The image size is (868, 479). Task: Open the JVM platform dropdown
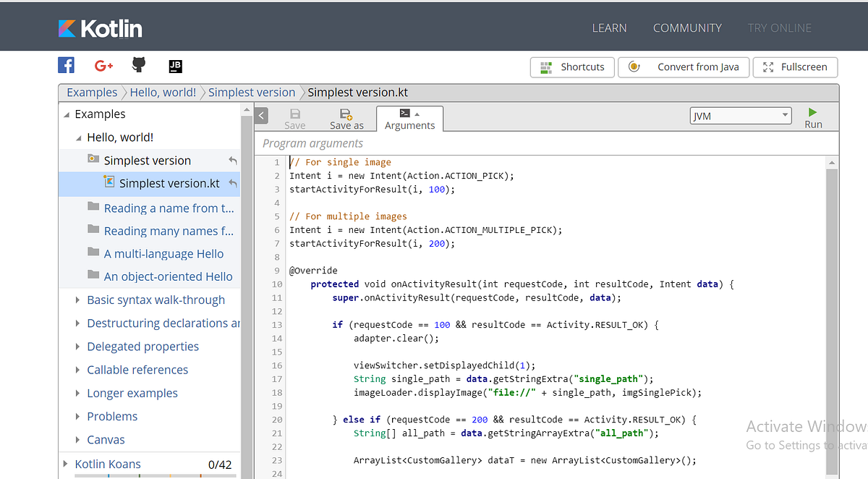[741, 116]
